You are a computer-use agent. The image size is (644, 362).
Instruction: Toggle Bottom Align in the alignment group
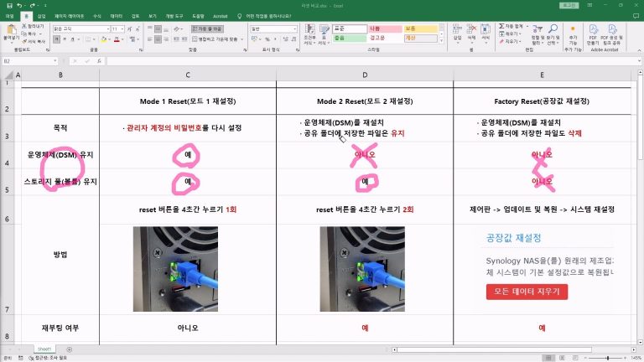pos(166,28)
